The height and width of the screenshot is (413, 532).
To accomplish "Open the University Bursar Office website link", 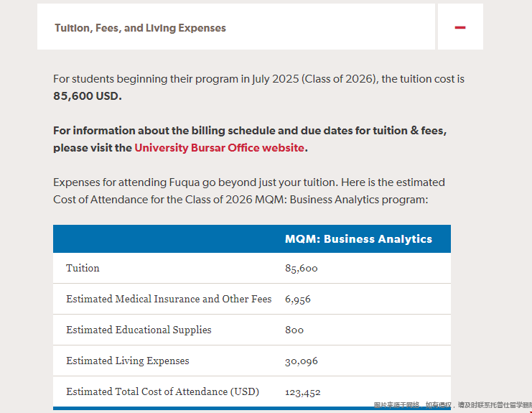I will (x=220, y=148).
